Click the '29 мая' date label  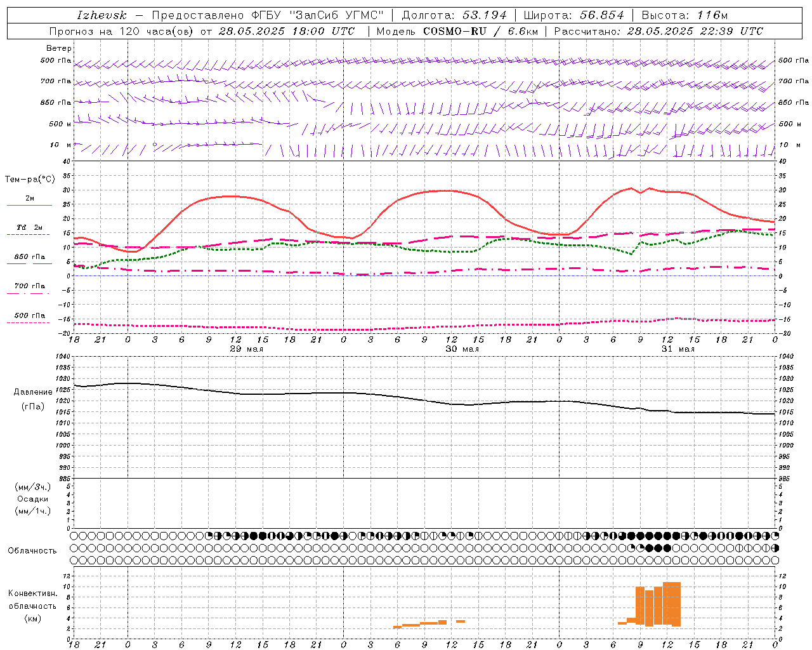(247, 349)
